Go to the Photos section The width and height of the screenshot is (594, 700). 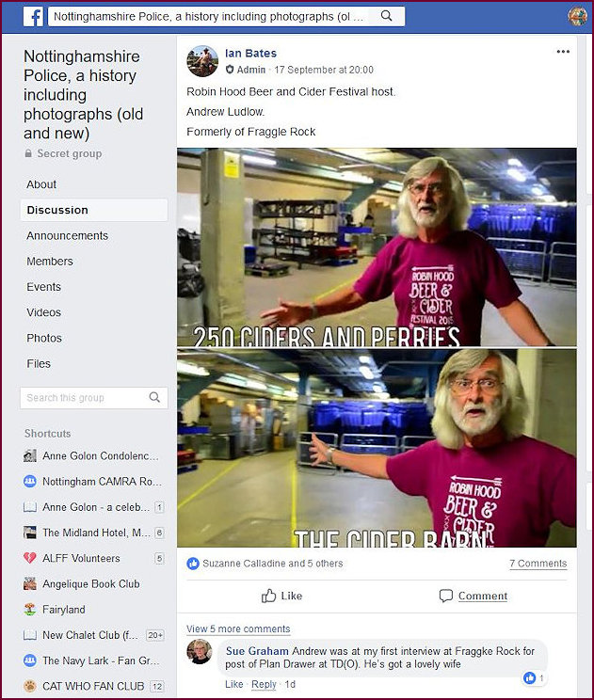coord(43,338)
